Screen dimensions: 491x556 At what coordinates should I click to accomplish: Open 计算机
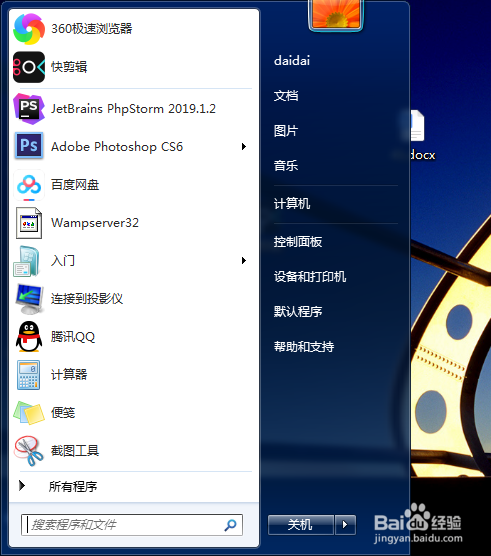coord(292,204)
